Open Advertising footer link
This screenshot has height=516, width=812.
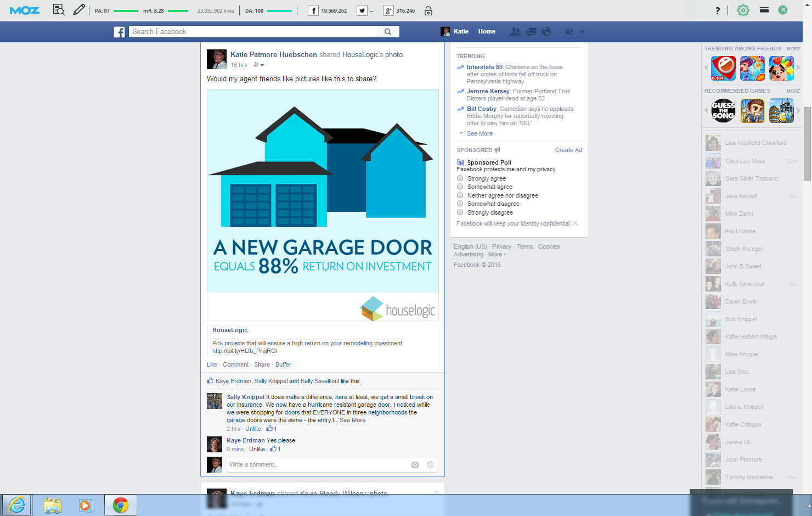(x=469, y=254)
